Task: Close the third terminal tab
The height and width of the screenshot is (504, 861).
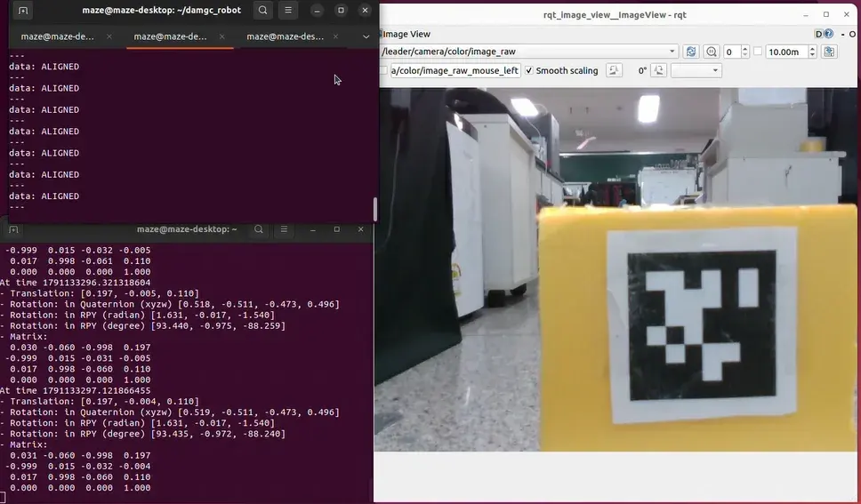Action: pyautogui.click(x=335, y=36)
